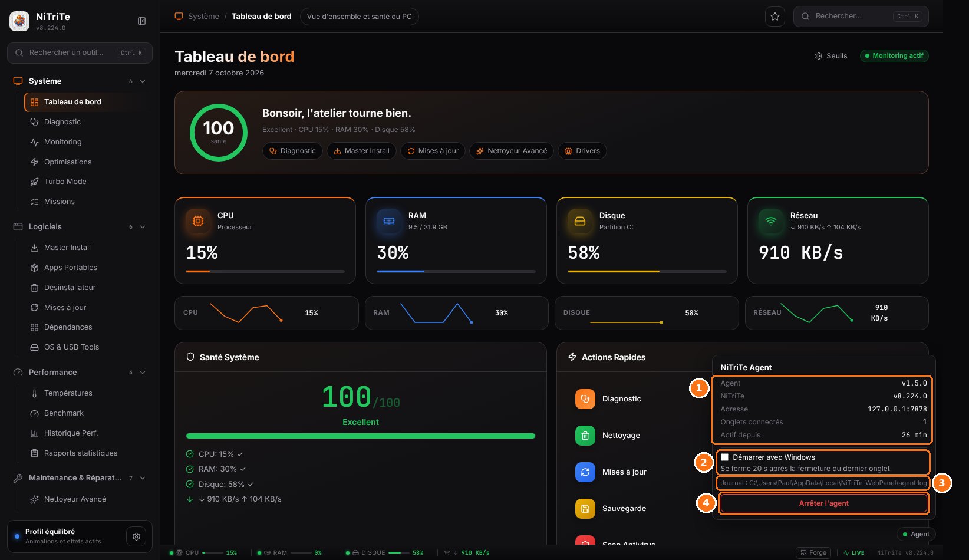Open Missions in sidebar

(88, 202)
